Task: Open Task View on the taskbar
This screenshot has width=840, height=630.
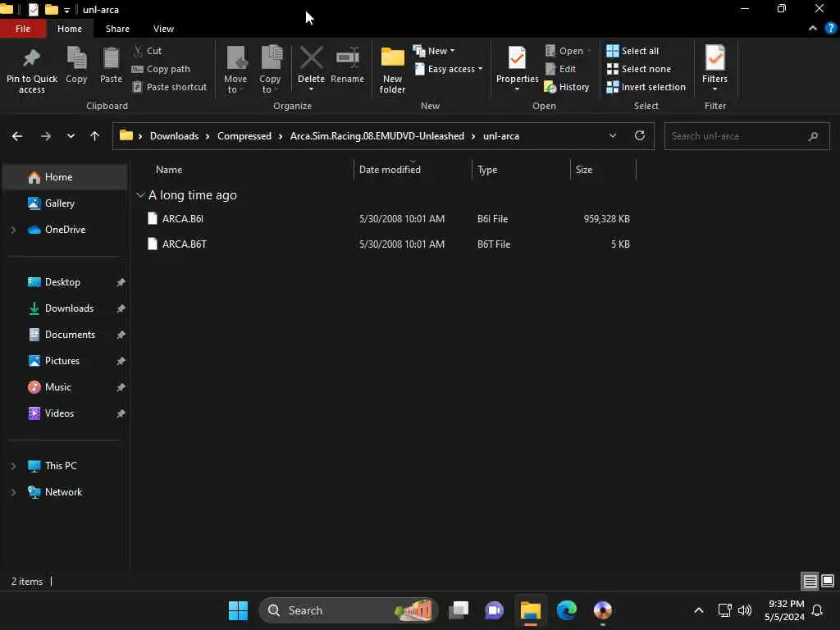Action: point(459,610)
